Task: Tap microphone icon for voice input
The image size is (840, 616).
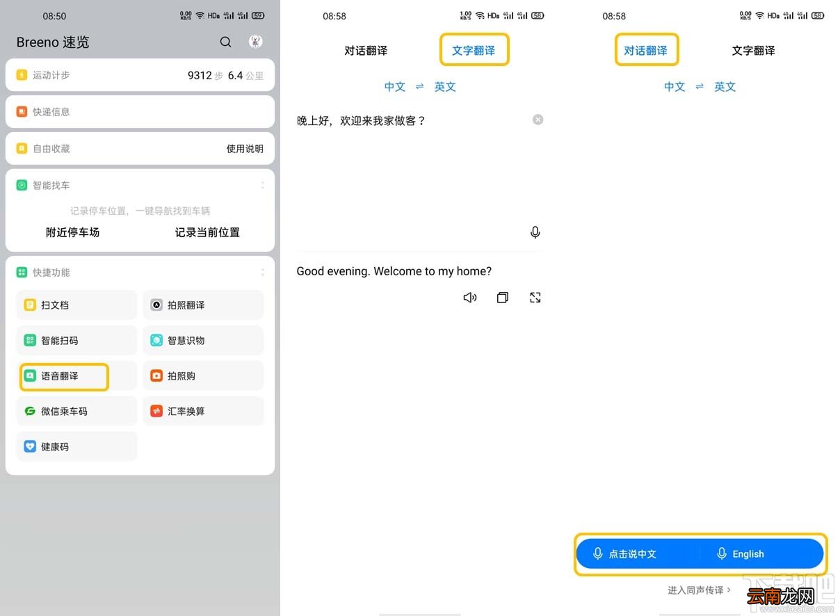Action: [x=535, y=232]
